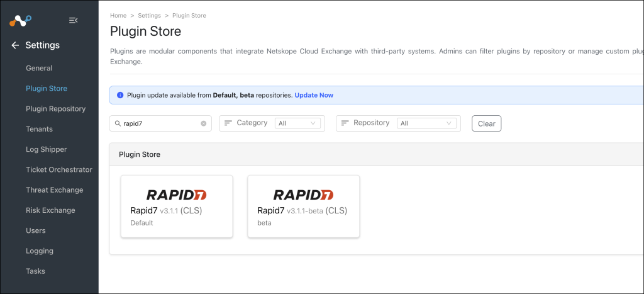Click the Netskope logo icon
Image resolution: width=644 pixels, height=294 pixels.
tap(21, 21)
